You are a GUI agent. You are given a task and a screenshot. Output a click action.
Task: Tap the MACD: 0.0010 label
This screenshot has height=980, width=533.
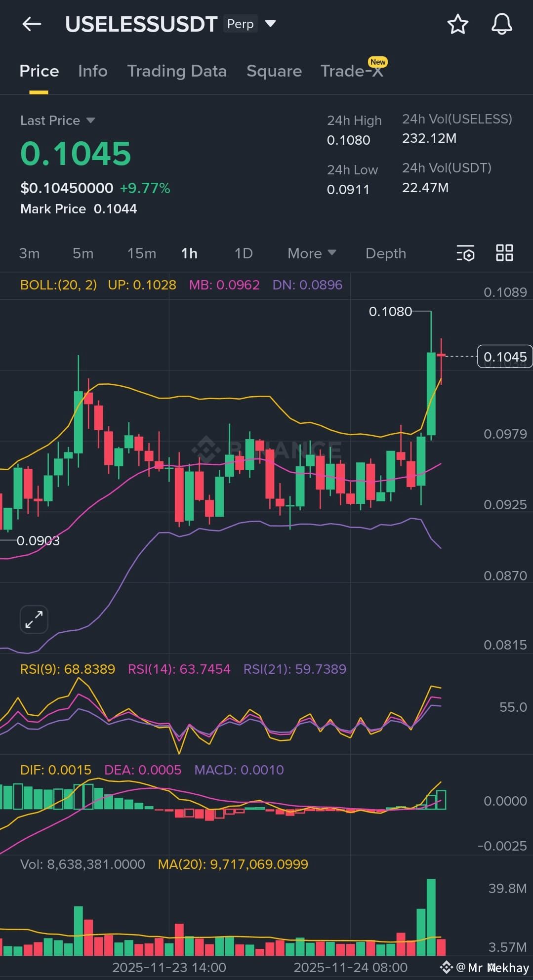pyautogui.click(x=239, y=770)
